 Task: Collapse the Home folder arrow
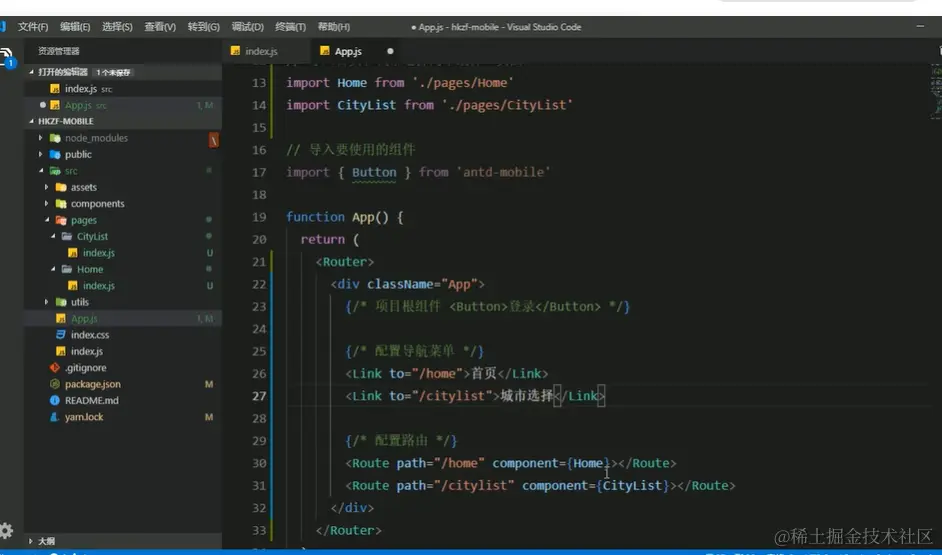(53, 269)
